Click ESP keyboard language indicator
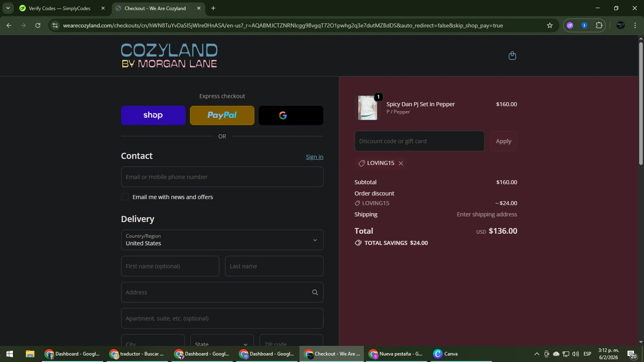Viewport: 644px width, 362px height. (x=587, y=354)
